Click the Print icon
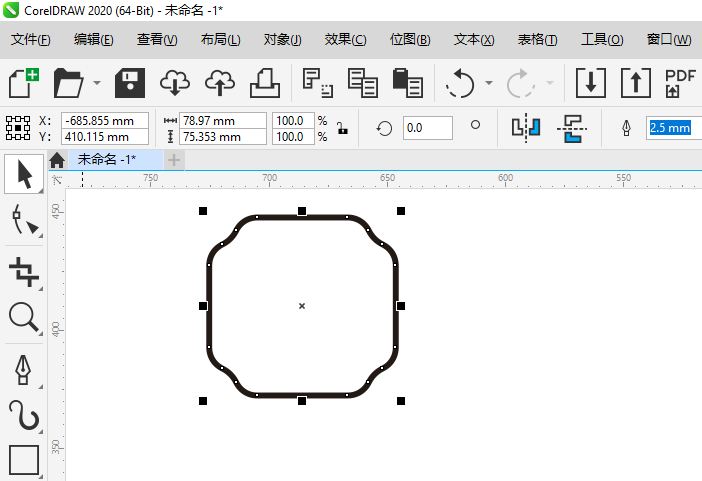The height and width of the screenshot is (481, 702). 265,83
